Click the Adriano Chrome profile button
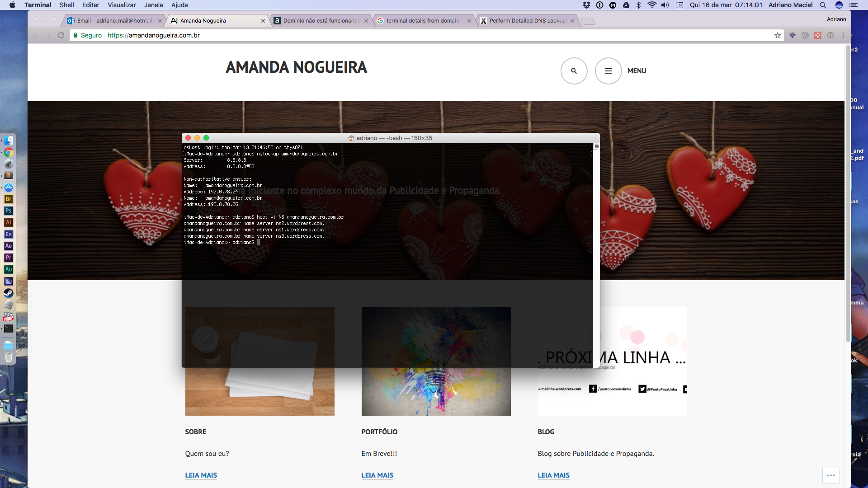868x488 pixels. click(836, 19)
